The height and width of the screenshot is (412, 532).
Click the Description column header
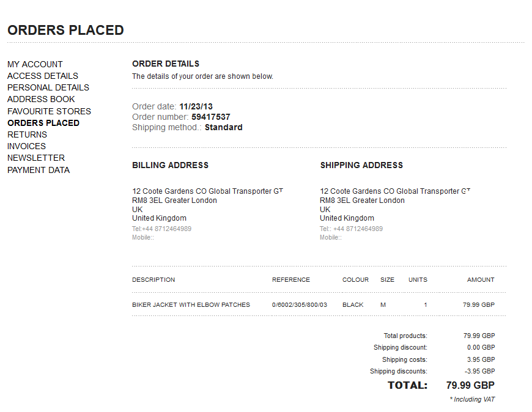153,279
